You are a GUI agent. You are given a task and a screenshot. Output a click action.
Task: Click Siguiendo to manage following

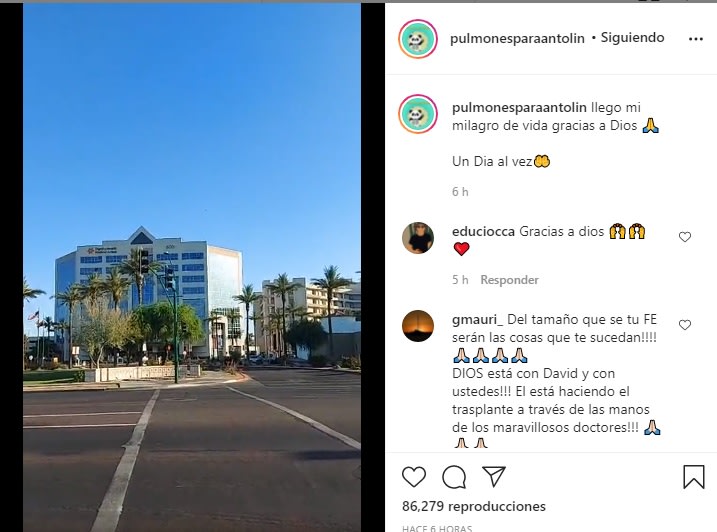[632, 38]
